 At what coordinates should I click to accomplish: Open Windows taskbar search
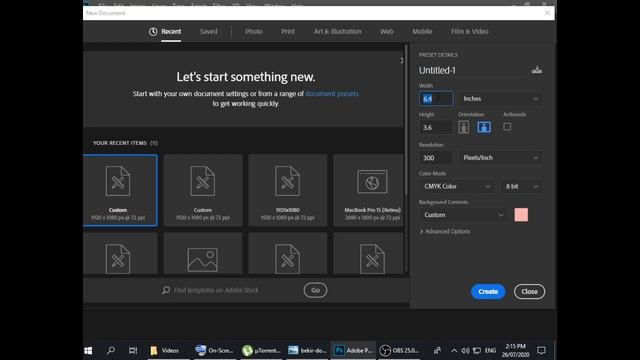[111, 350]
